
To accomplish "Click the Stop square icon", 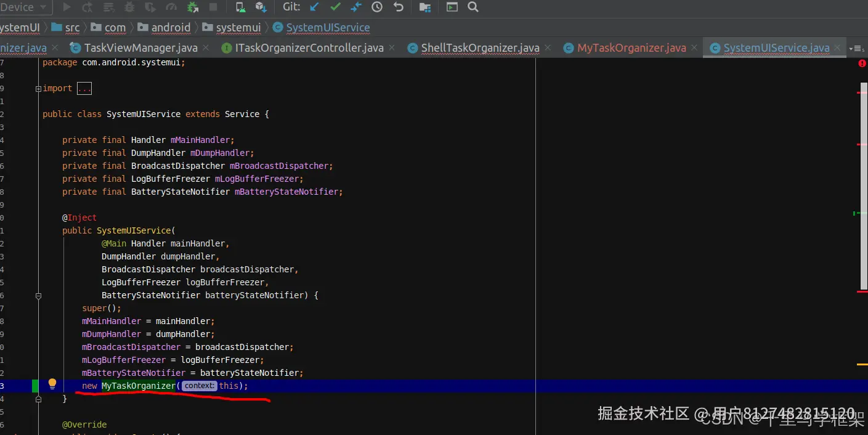I will coord(213,7).
